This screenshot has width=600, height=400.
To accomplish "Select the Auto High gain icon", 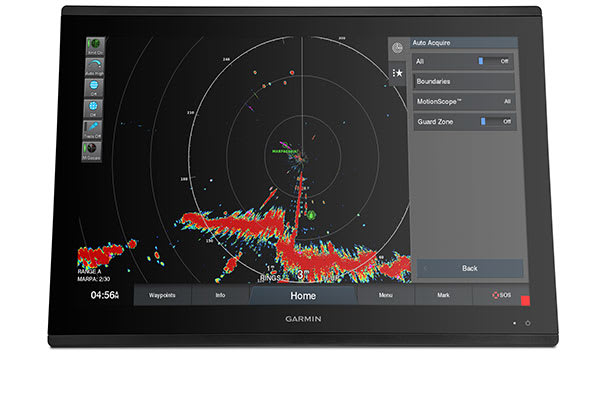I will click(94, 68).
